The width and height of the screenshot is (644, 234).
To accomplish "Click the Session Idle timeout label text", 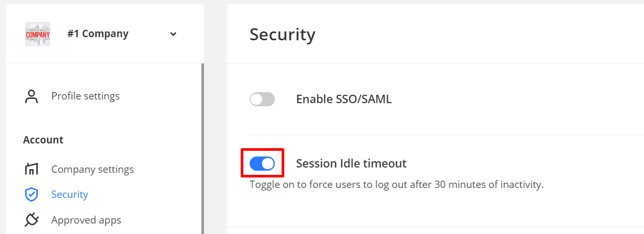I will point(351,164).
